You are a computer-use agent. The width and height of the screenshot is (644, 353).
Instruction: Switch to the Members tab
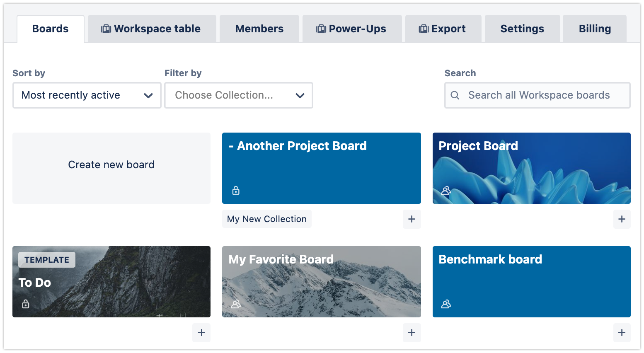point(259,29)
